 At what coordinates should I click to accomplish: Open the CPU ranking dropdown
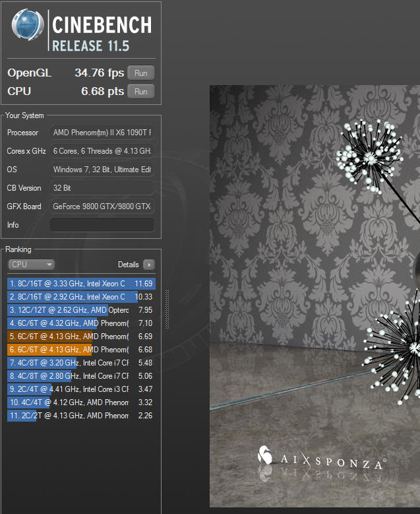(31, 265)
